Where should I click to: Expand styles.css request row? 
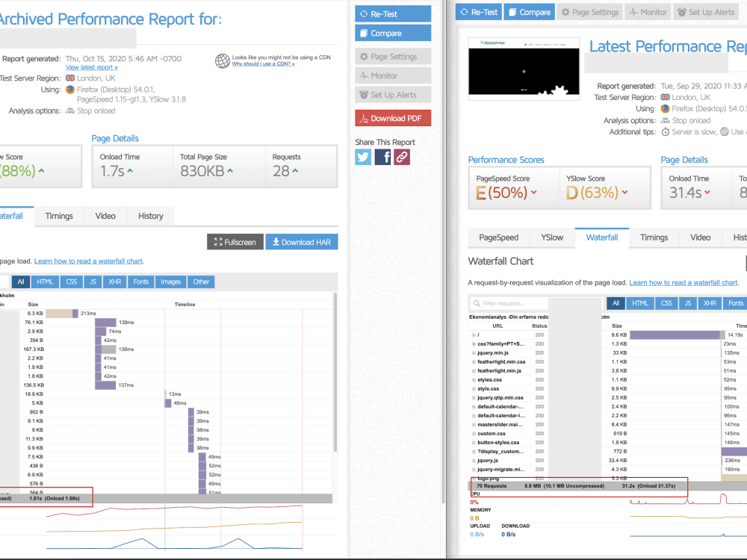pyautogui.click(x=474, y=380)
